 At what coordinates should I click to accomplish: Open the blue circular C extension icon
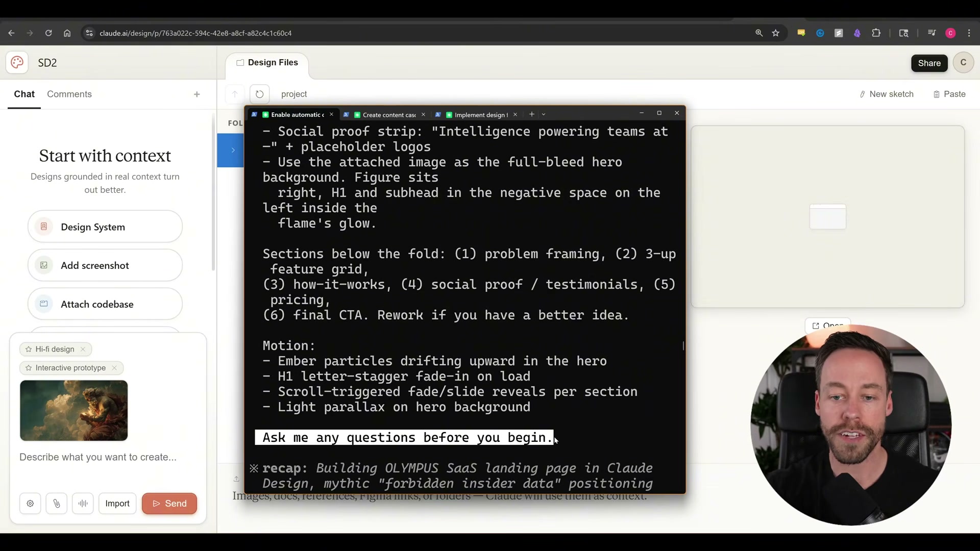(x=820, y=33)
